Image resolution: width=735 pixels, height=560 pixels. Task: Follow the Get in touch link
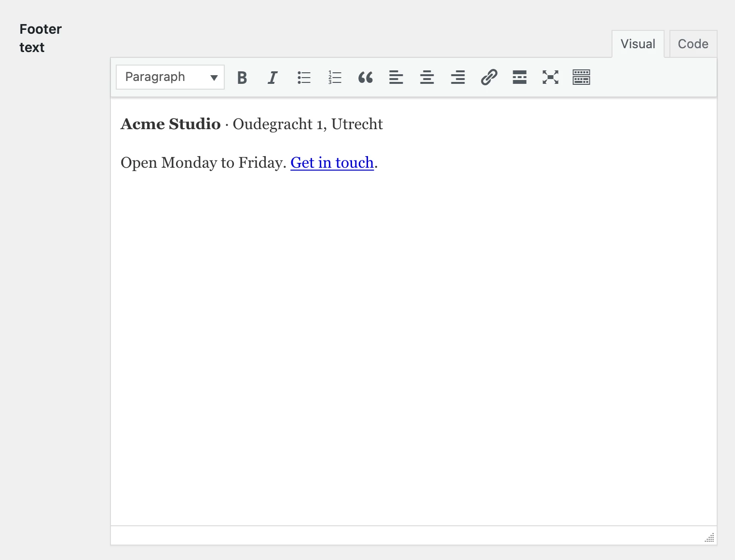click(x=332, y=163)
